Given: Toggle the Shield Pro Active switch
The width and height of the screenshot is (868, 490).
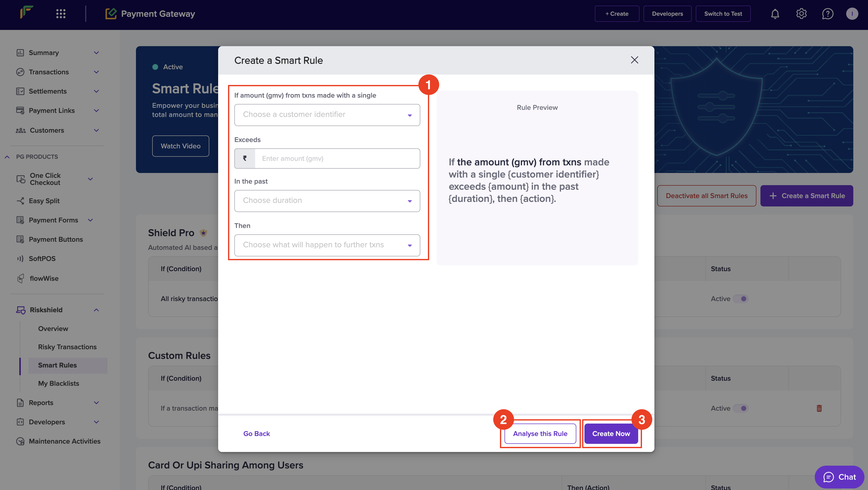Looking at the screenshot, I should tap(741, 299).
